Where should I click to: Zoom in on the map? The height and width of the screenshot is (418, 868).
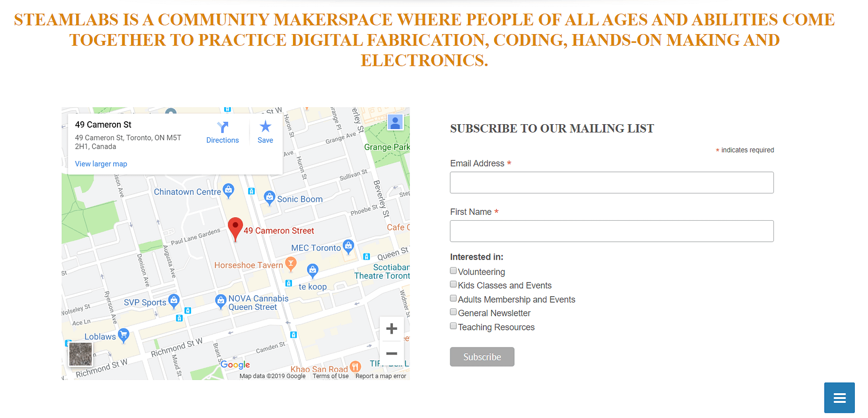[391, 329]
